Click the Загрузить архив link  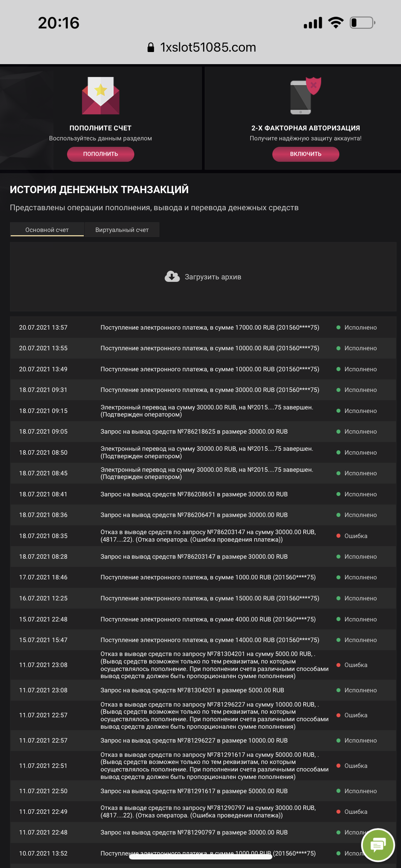(x=213, y=277)
